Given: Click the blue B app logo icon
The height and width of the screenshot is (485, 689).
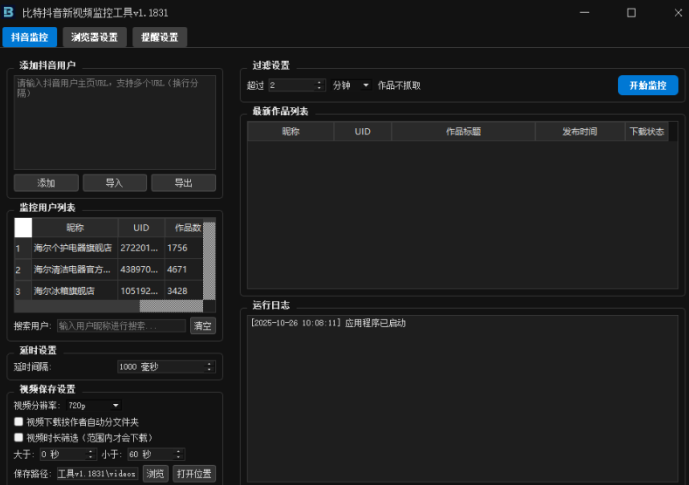Looking at the screenshot, I should [x=9, y=12].
